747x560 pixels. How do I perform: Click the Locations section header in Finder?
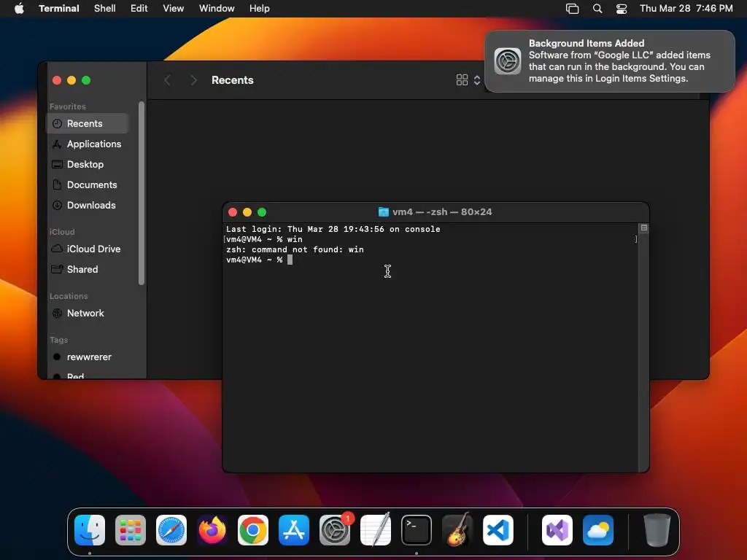(x=69, y=296)
